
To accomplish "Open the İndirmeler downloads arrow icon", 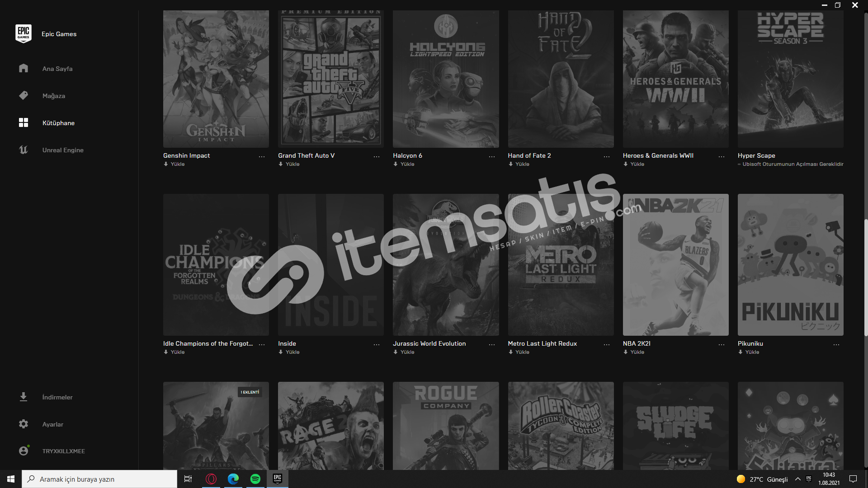I will coord(24,397).
